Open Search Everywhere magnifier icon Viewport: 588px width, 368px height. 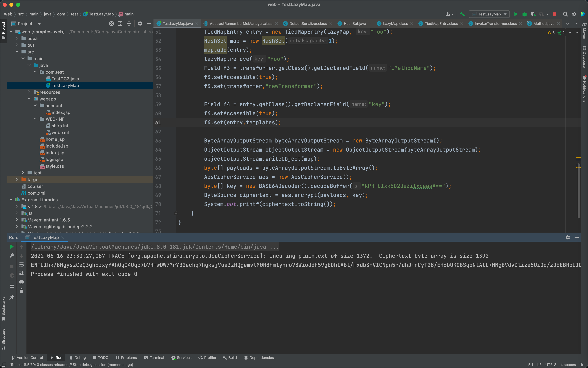point(565,14)
